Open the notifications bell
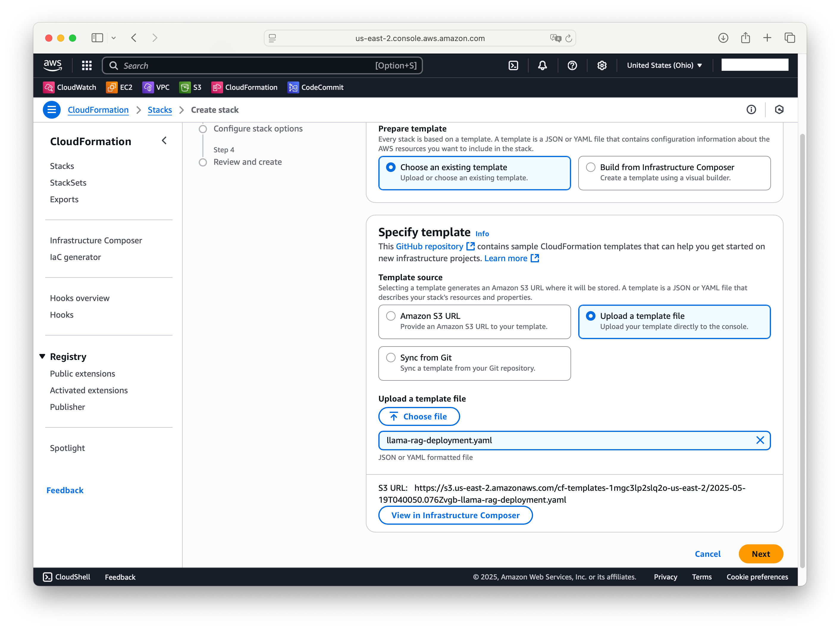This screenshot has width=840, height=630. tap(542, 65)
